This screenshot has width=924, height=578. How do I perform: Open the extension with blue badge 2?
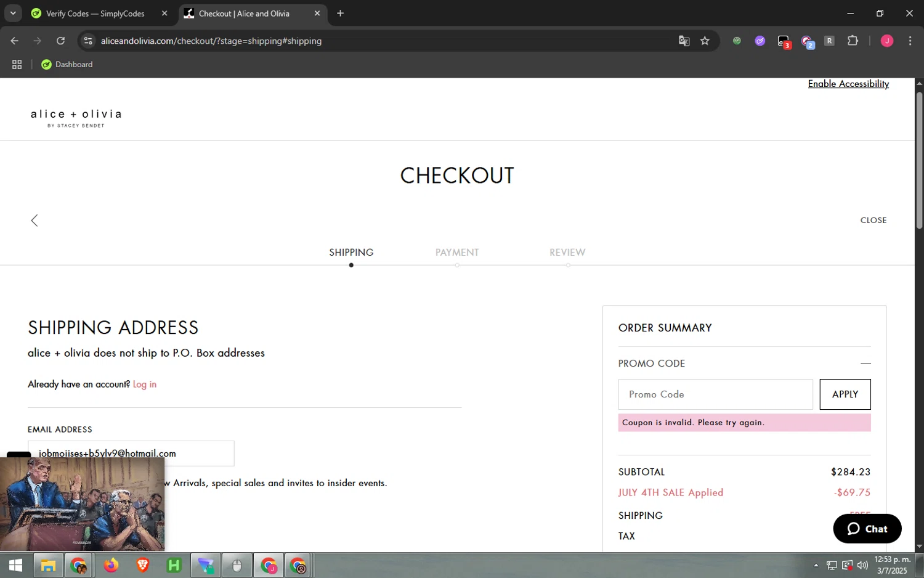pos(808,41)
